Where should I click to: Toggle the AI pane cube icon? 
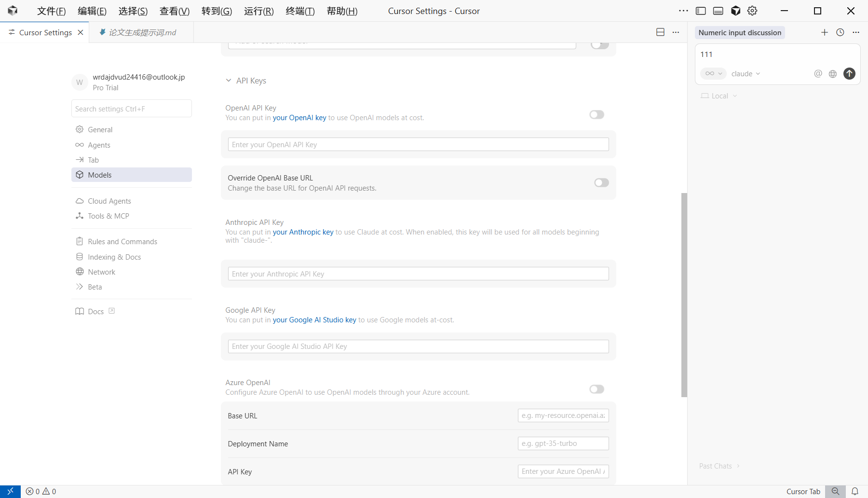[735, 11]
